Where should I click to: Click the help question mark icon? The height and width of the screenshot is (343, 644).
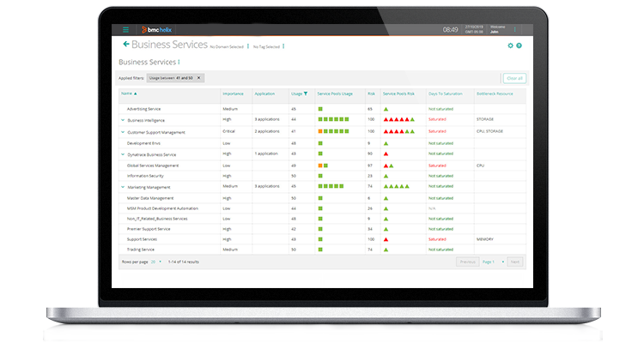pyautogui.click(x=519, y=45)
